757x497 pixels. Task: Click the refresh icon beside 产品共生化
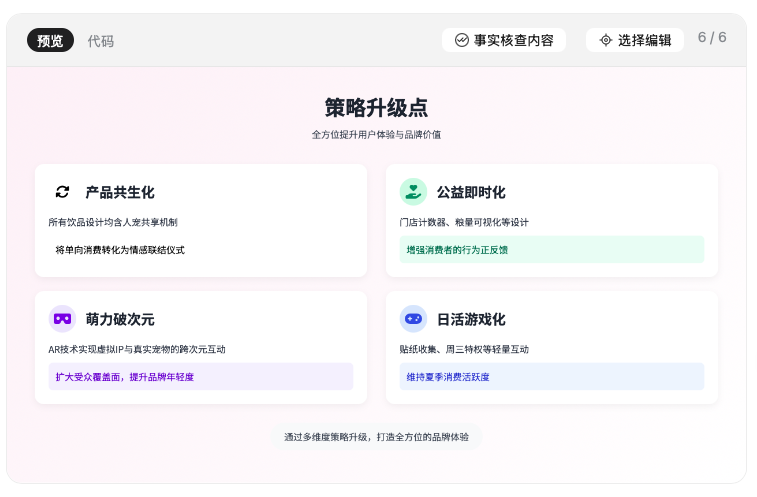point(62,192)
